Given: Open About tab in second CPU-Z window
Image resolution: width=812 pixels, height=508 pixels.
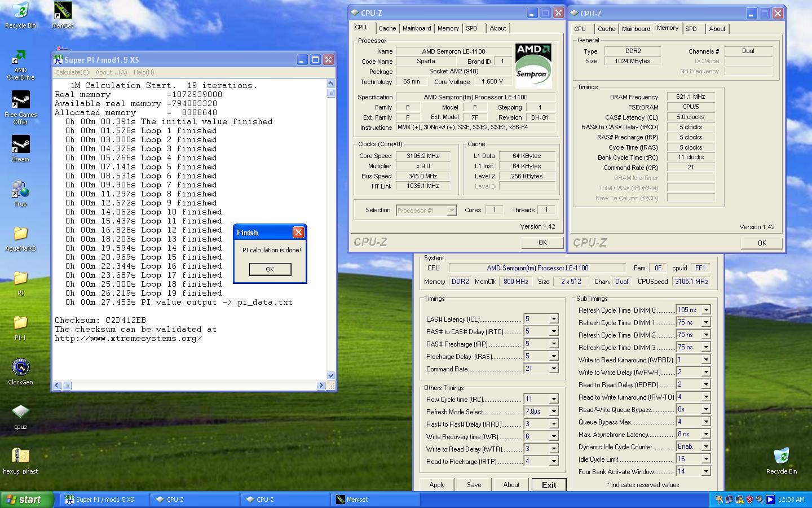Looking at the screenshot, I should point(717,29).
